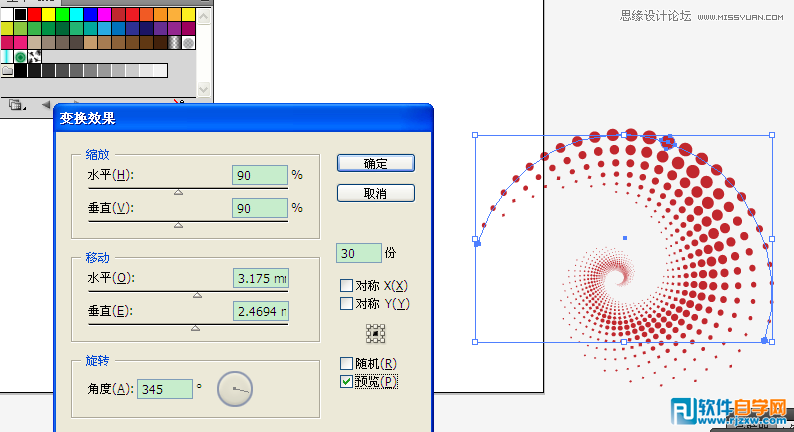Open the swatch libraries menu icon
The width and height of the screenshot is (794, 432).
pyautogui.click(x=17, y=105)
